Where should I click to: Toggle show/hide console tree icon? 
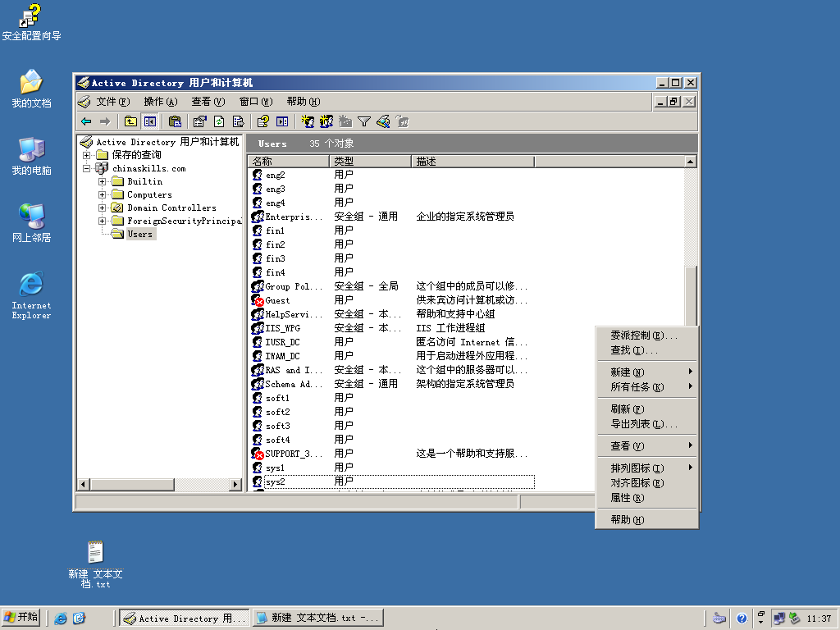point(150,121)
